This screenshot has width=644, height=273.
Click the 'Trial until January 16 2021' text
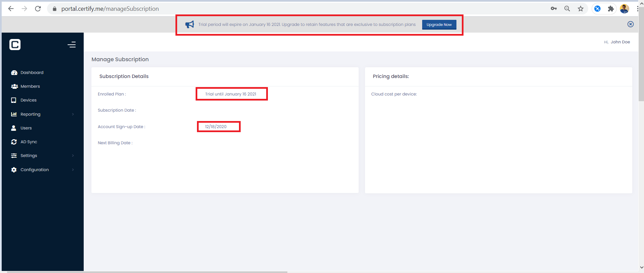coord(231,94)
